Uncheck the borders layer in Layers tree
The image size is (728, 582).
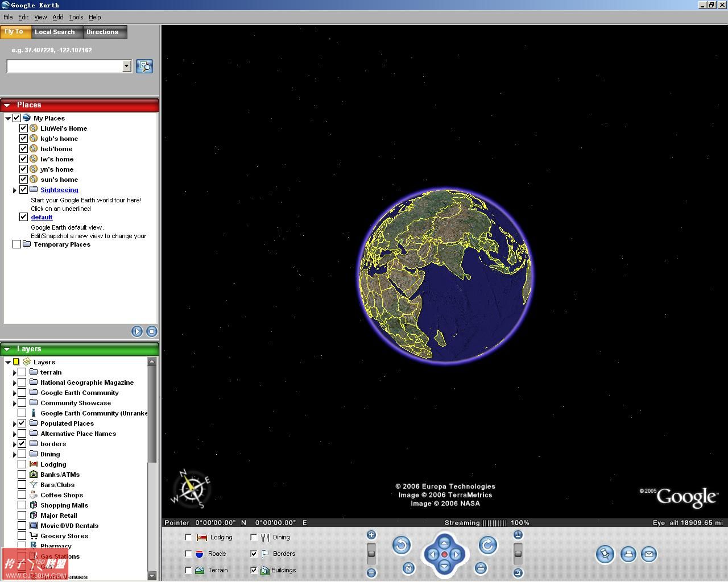pos(22,444)
